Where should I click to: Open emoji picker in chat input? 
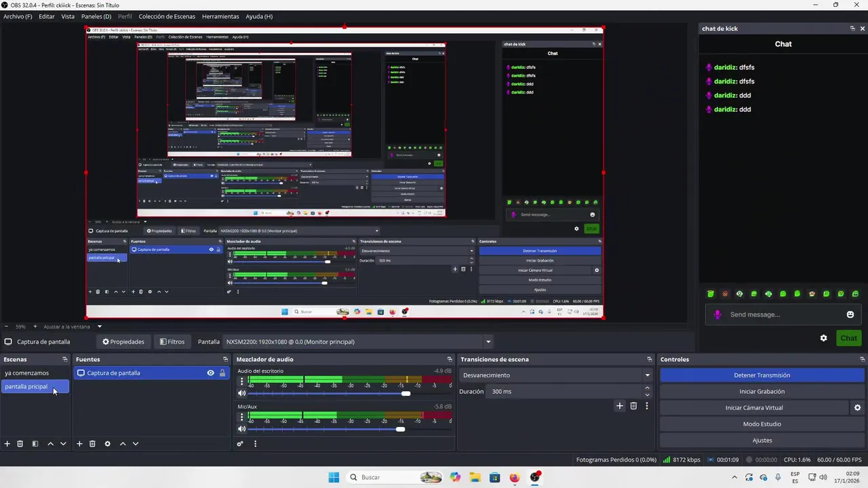point(850,314)
